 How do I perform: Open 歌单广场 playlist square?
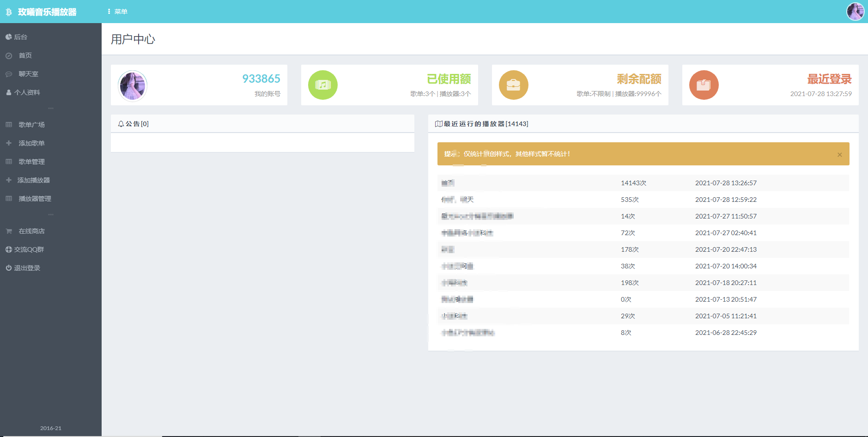(x=31, y=125)
